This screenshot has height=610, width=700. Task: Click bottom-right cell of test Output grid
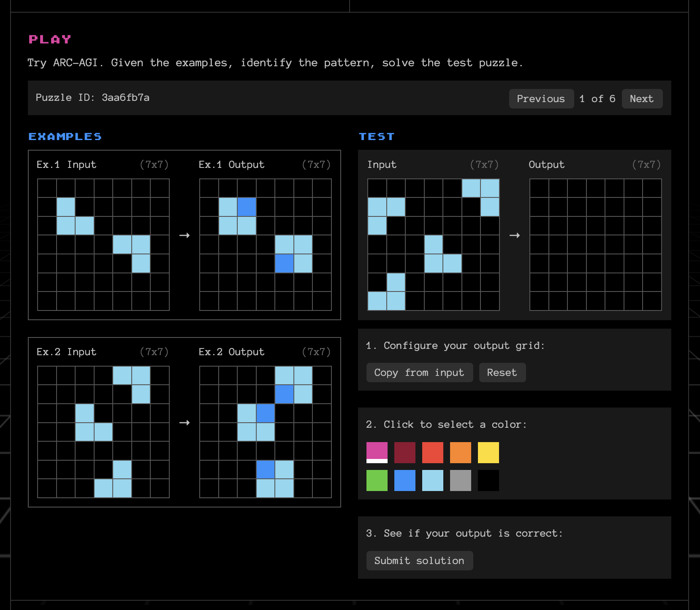[652, 301]
